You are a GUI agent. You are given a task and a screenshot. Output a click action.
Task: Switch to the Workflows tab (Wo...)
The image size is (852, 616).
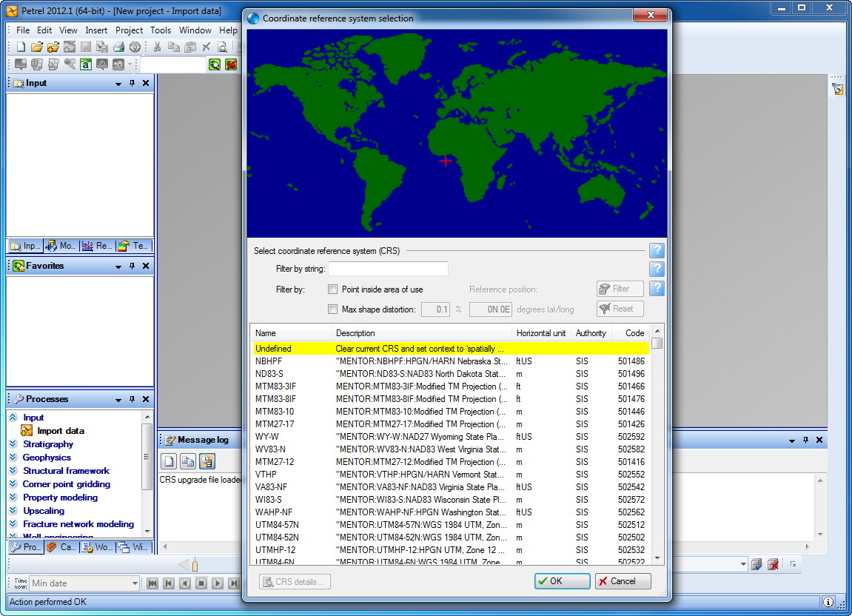click(97, 547)
